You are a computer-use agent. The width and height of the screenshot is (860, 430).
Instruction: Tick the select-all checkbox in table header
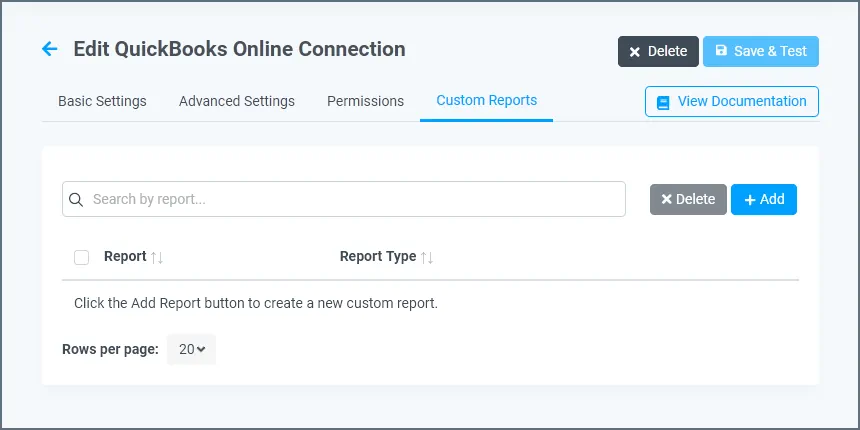[82, 257]
